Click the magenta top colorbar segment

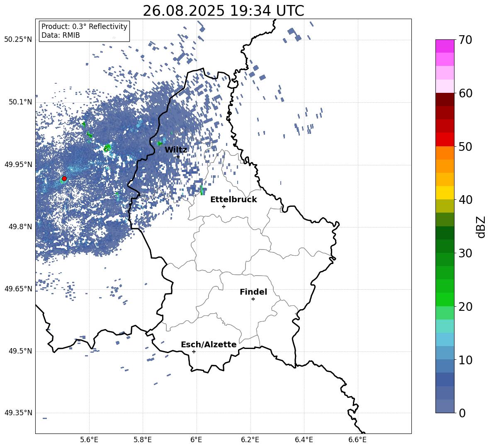click(x=445, y=46)
